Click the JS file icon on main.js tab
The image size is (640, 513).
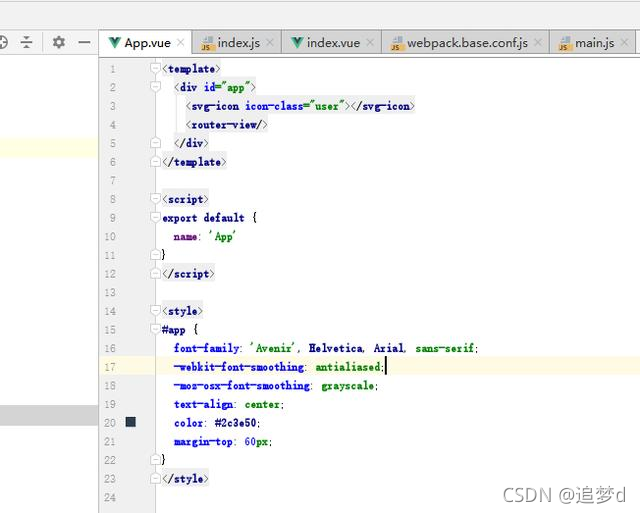tap(564, 43)
